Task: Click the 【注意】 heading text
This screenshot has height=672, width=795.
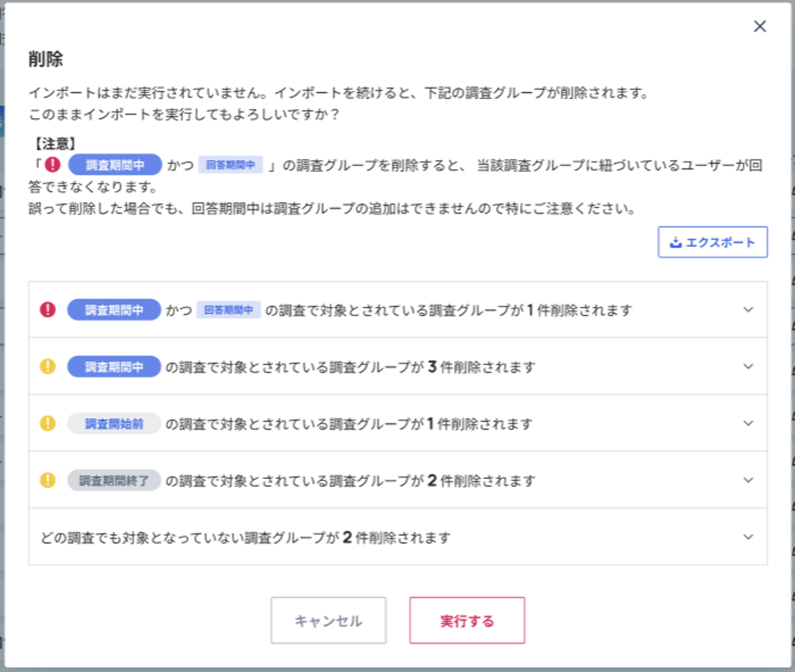Action: (x=55, y=144)
